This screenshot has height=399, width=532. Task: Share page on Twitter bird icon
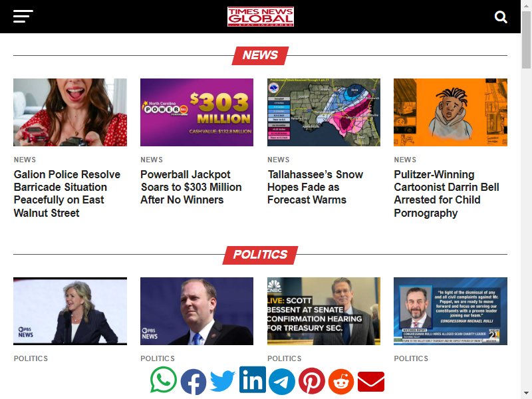click(223, 380)
